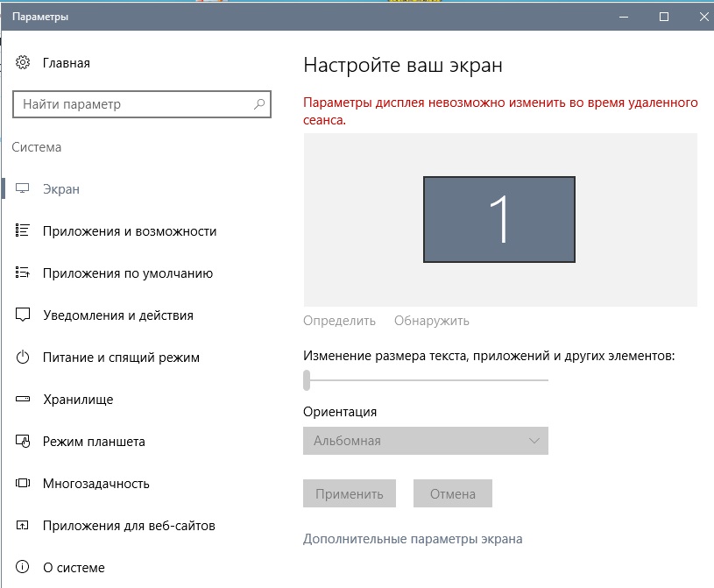Open the Ориентация dropdown showing Альбомная
714x588 pixels.
pyautogui.click(x=425, y=441)
